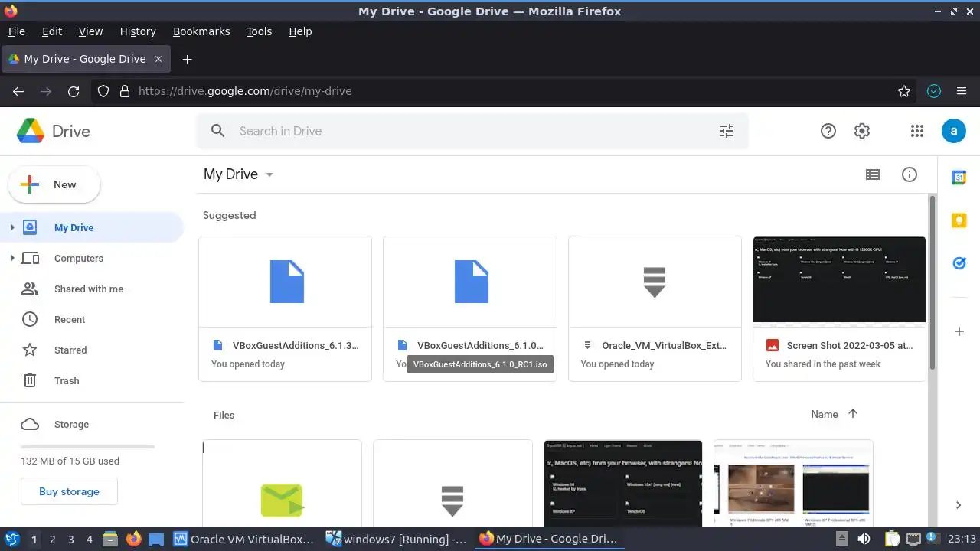
Task: Open the Support help icon
Action: pyautogui.click(x=828, y=131)
